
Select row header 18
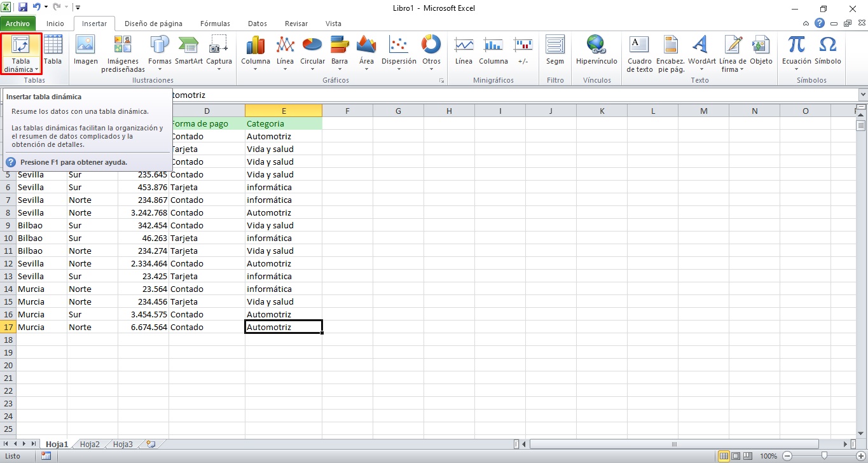[8, 340]
